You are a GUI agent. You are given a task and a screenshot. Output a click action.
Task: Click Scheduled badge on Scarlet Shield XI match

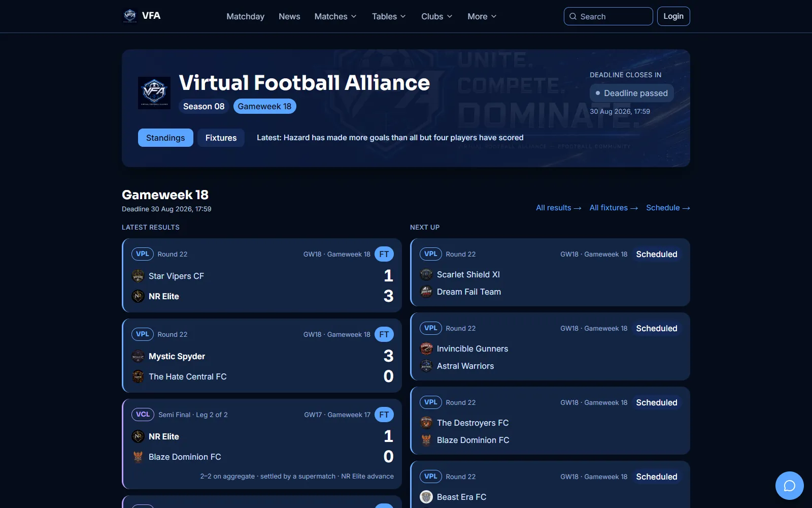click(x=657, y=254)
